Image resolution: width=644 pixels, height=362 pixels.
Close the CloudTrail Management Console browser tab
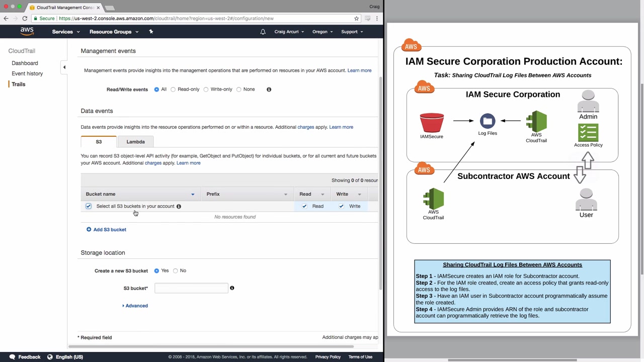tap(98, 8)
